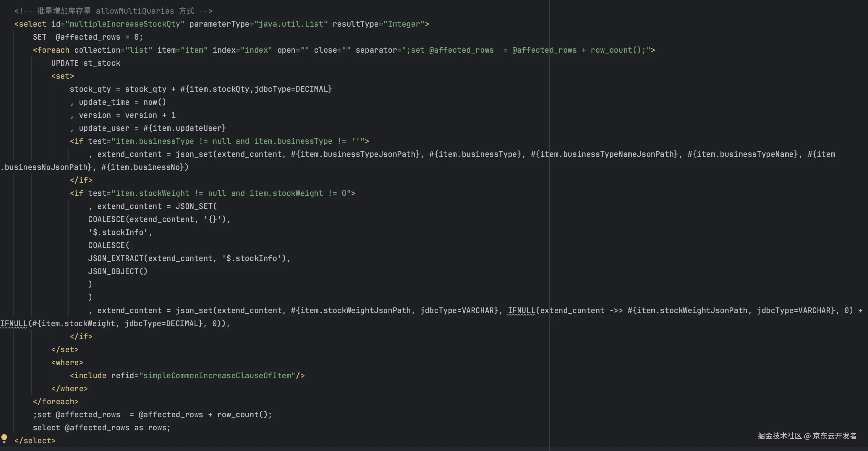Click the opening foreach tag name
Viewport: 868px width, 451px height.
pos(53,50)
